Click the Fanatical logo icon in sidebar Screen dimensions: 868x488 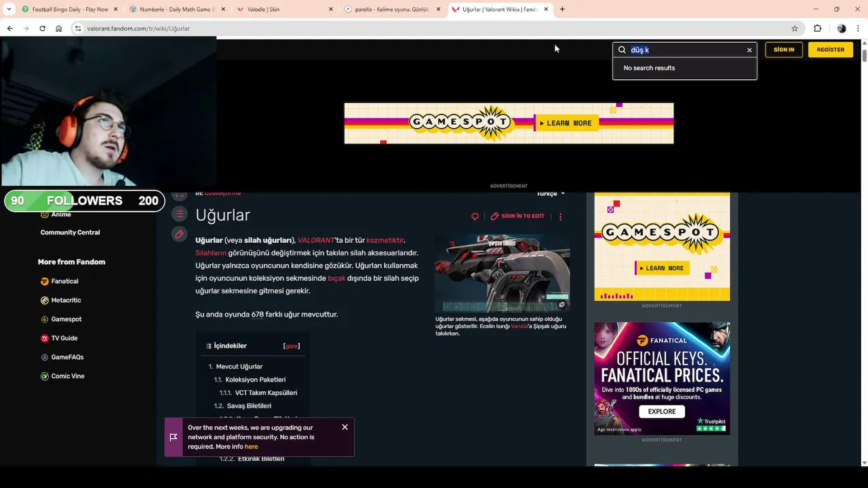coord(45,281)
